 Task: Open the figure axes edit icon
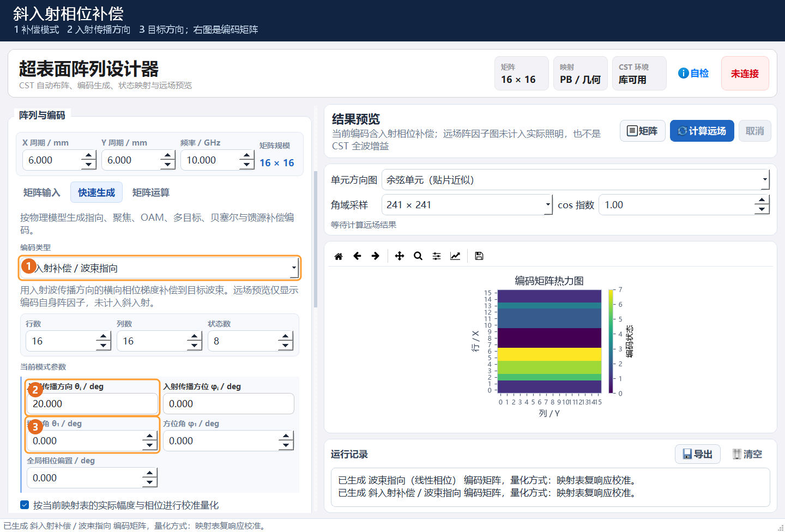pyautogui.click(x=455, y=256)
